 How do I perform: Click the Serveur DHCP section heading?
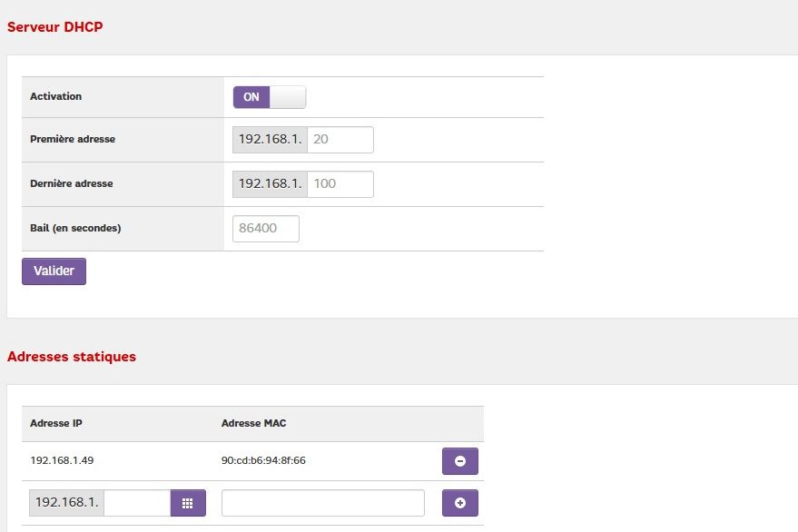click(55, 27)
